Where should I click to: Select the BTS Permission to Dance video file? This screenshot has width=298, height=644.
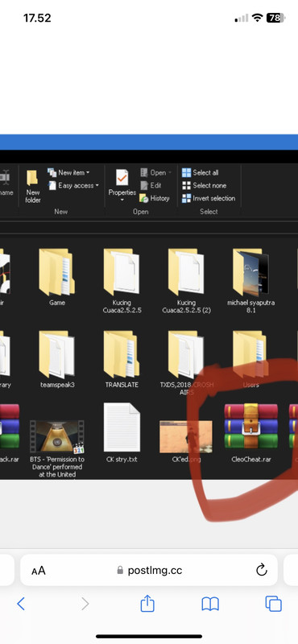point(56,448)
